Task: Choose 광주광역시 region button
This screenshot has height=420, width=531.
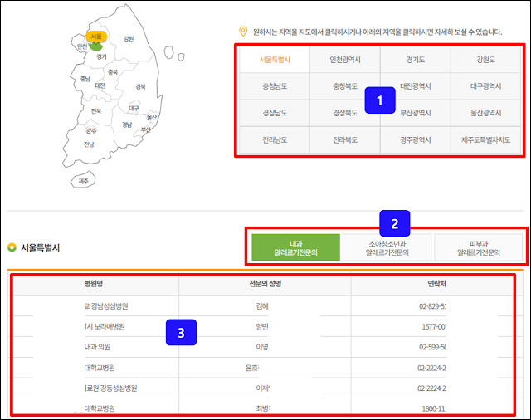Action: [x=416, y=140]
